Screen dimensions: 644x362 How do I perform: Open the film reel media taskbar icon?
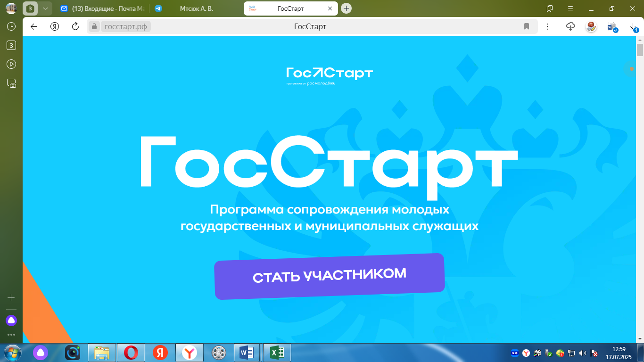219,353
